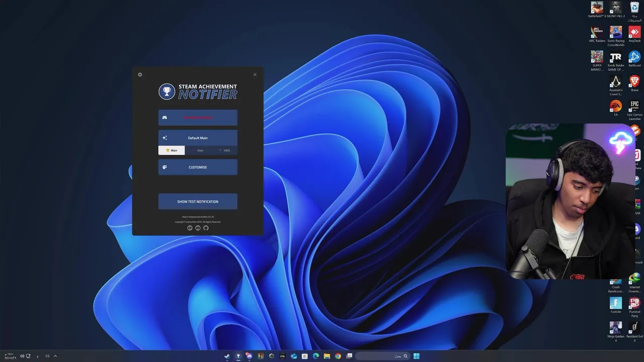Select the Brave browser desktop shortcut

pyautogui.click(x=634, y=84)
